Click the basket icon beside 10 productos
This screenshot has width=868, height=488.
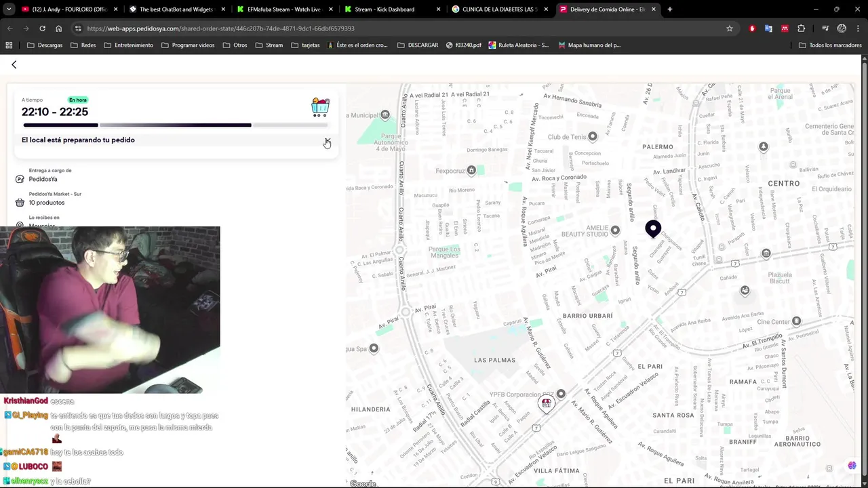[20, 203]
